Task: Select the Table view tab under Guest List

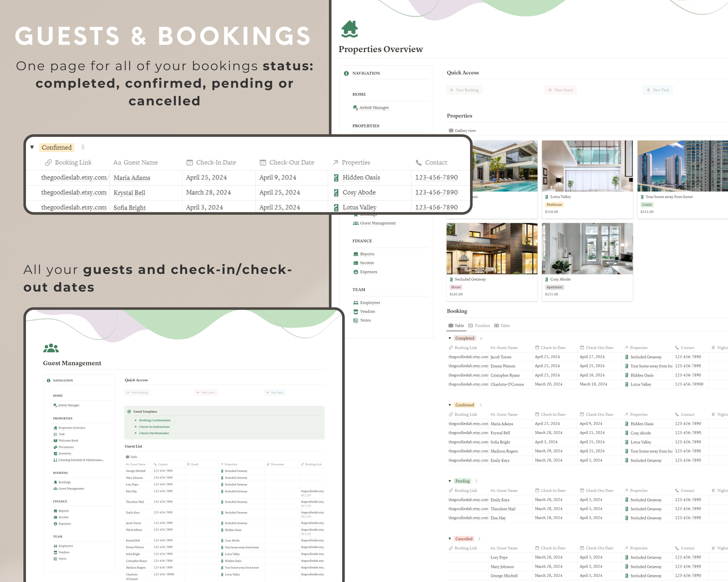Action: (131, 457)
